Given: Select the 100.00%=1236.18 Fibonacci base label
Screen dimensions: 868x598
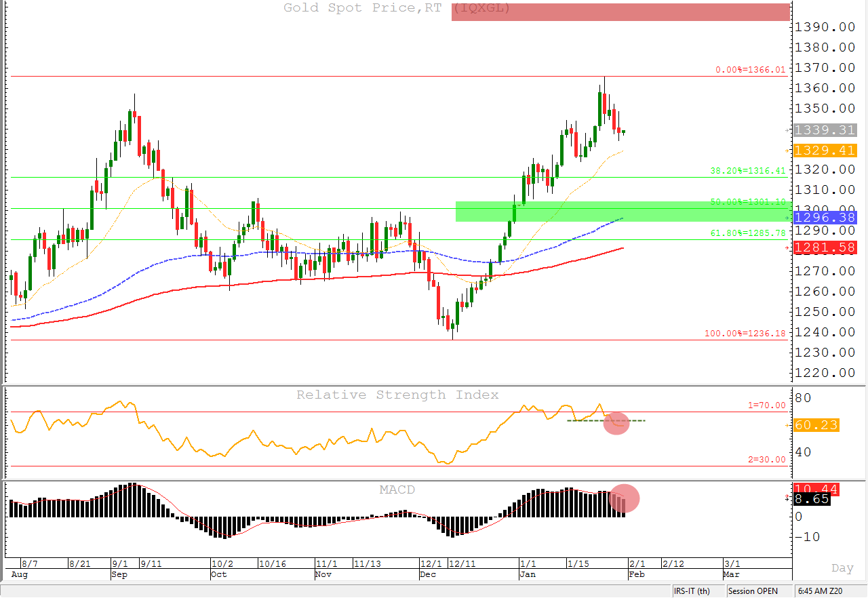Looking at the screenshot, I should [745, 334].
